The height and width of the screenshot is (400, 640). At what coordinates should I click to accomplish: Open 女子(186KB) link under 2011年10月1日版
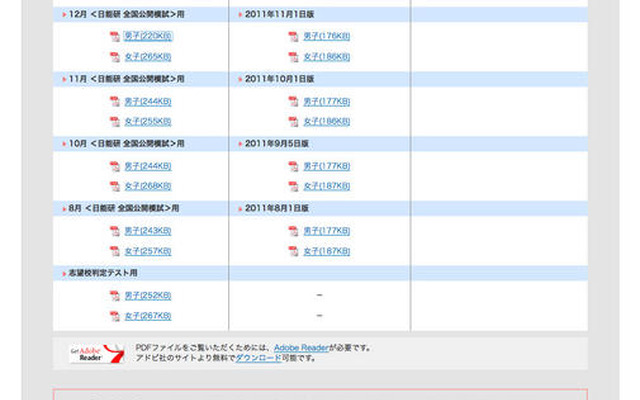coord(327,122)
